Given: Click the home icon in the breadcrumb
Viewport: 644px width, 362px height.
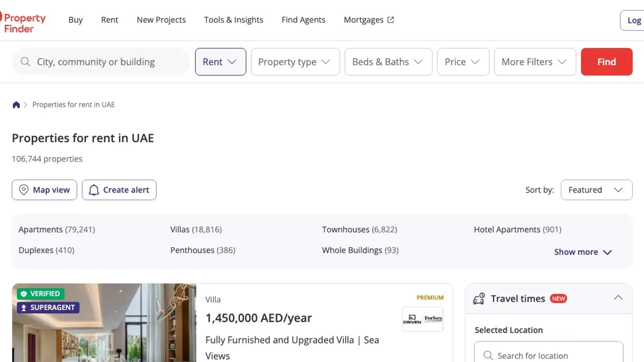Looking at the screenshot, I should coord(16,105).
